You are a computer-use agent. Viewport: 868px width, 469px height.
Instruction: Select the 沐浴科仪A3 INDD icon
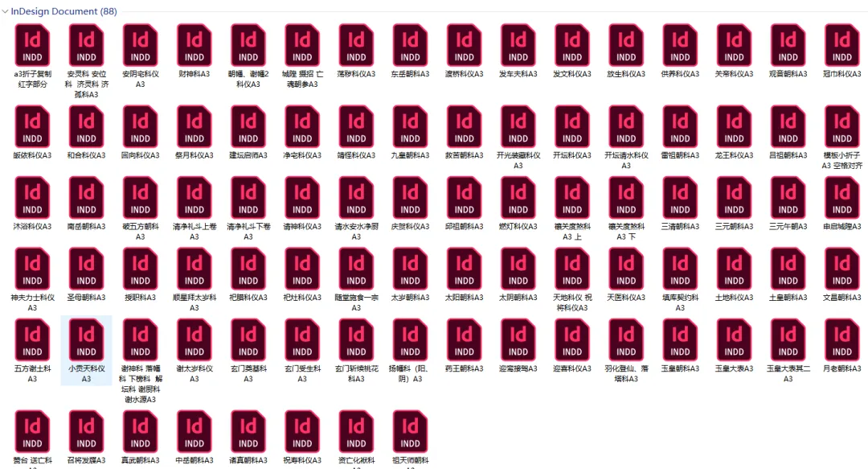coord(32,197)
